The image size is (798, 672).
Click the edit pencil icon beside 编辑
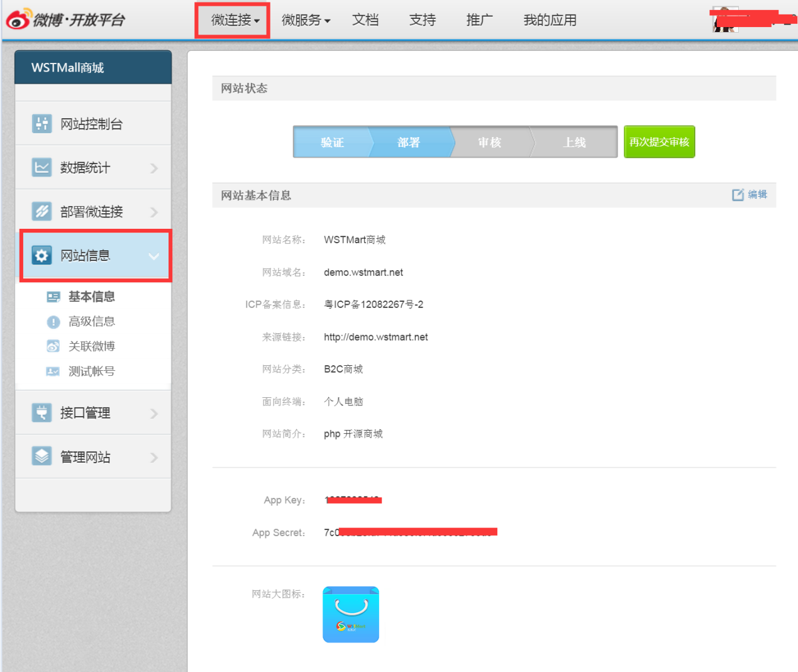pyautogui.click(x=738, y=195)
